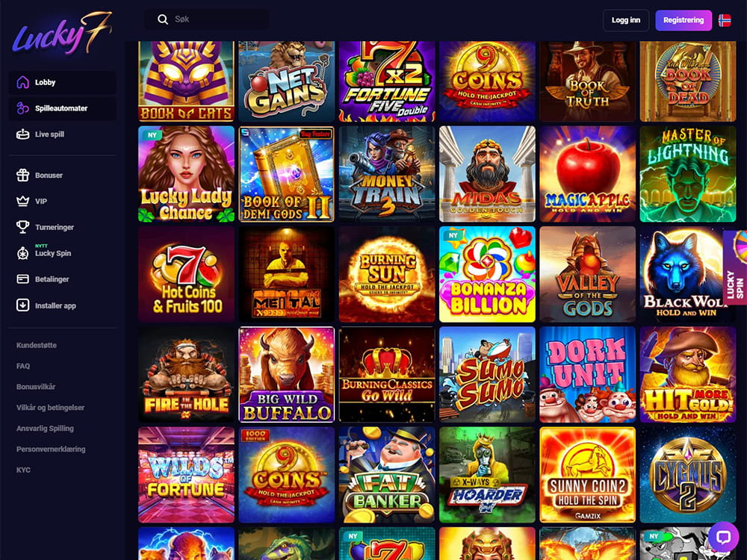747x560 pixels.
Task: Open the live chat bubble icon
Action: point(723,537)
